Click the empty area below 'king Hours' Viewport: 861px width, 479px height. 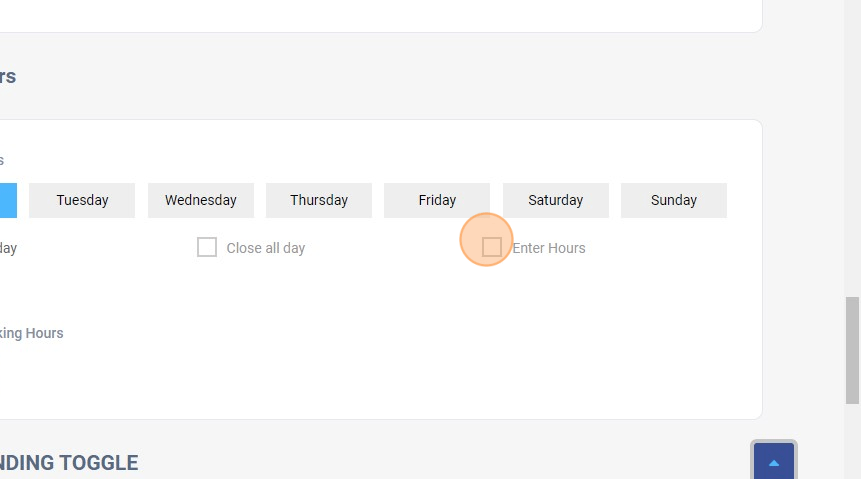(x=200, y=380)
